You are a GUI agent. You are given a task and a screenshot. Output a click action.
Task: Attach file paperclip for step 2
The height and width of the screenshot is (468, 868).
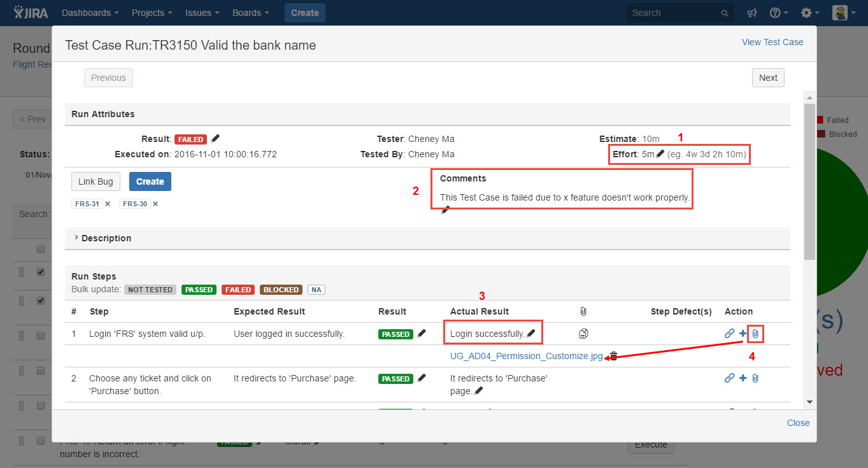point(755,378)
